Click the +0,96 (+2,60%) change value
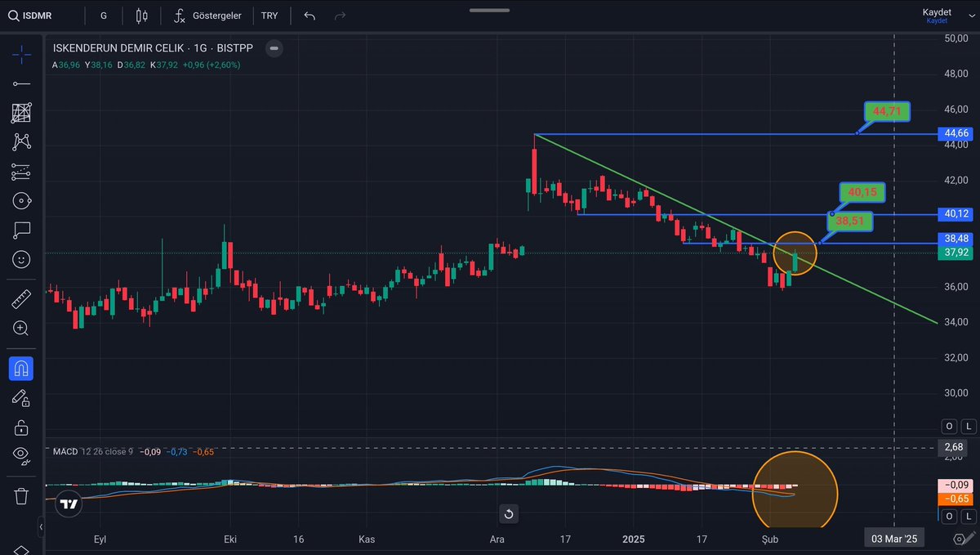 click(x=212, y=64)
